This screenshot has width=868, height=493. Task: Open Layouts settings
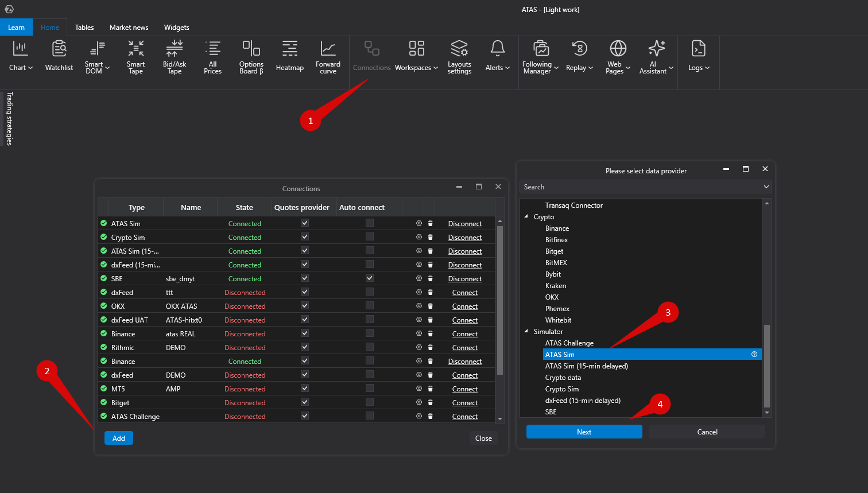coord(459,57)
